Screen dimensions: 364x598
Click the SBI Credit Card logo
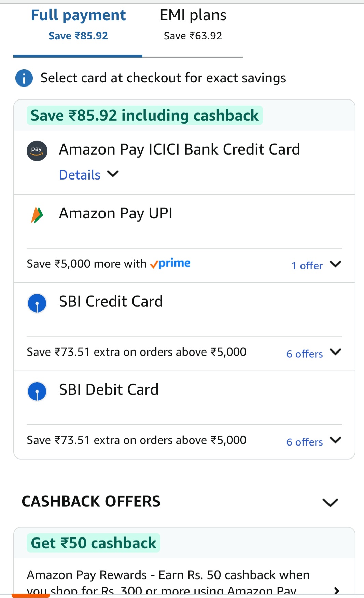tap(37, 303)
